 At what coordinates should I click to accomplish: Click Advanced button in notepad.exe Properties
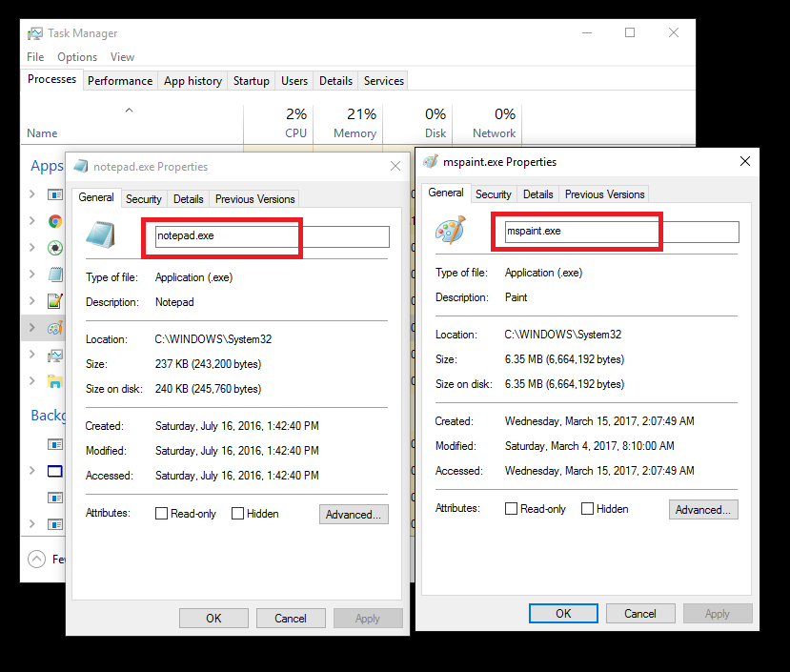click(354, 514)
